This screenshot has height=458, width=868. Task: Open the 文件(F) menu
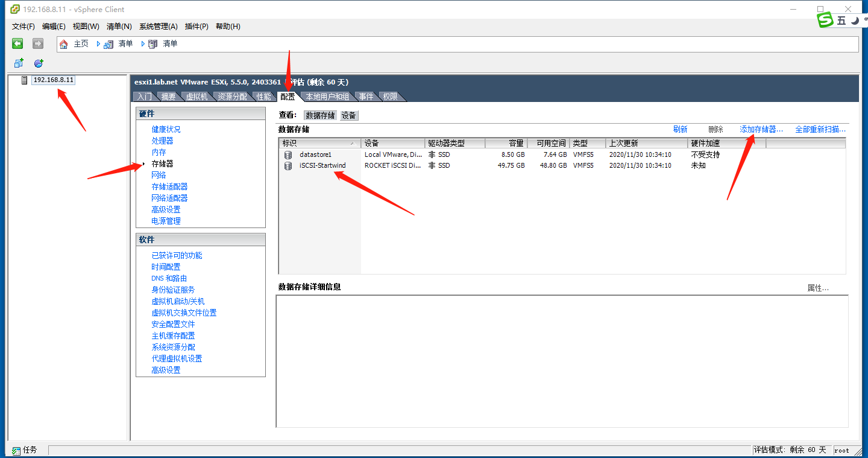[24, 27]
